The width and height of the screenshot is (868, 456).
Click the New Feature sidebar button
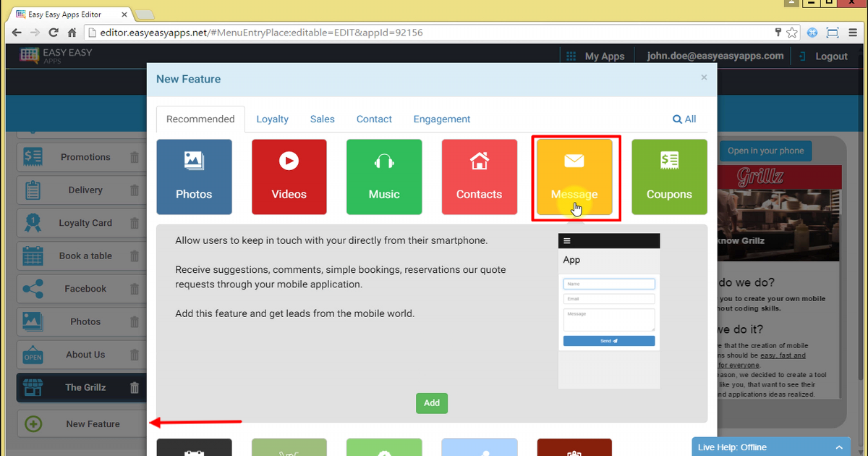(81, 424)
